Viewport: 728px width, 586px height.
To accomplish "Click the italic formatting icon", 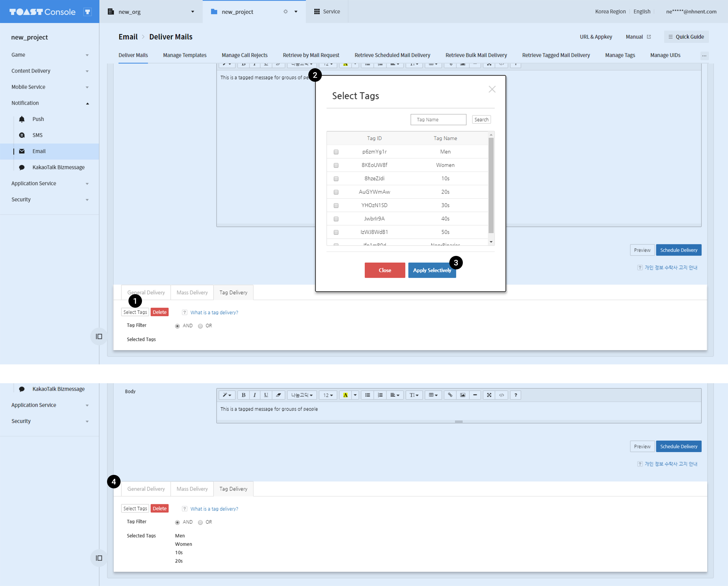I will point(255,395).
